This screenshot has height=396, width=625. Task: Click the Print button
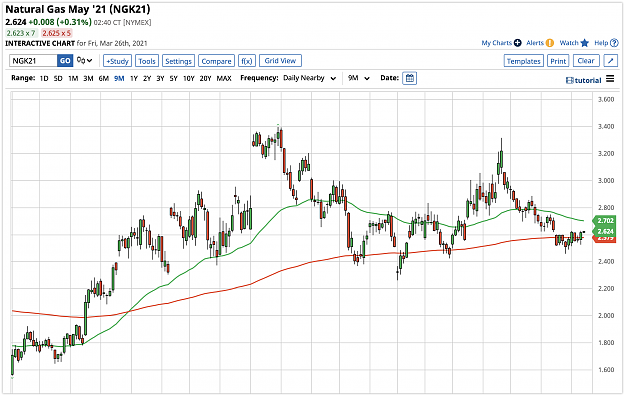pos(558,61)
